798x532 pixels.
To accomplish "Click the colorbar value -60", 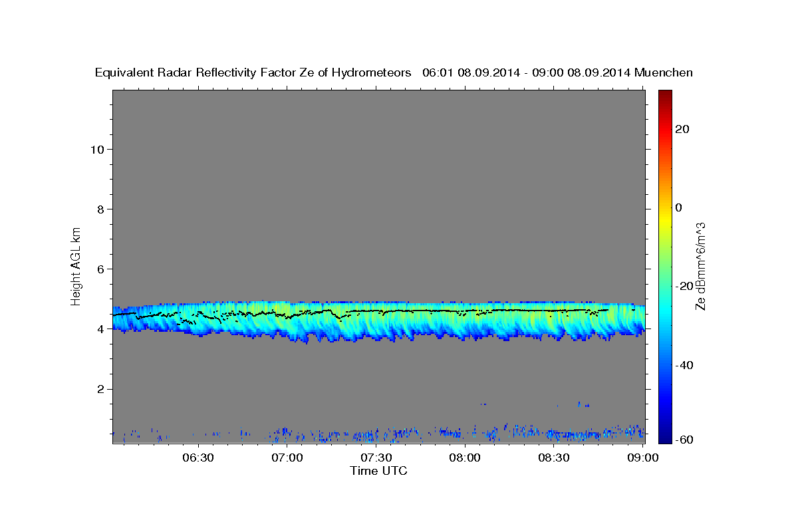I will [x=683, y=440].
